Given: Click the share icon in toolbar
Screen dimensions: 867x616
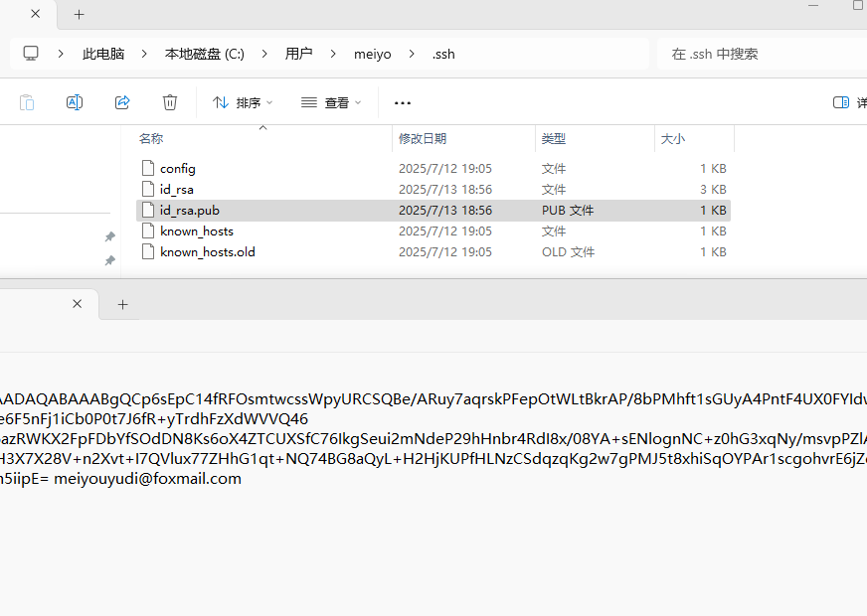Looking at the screenshot, I should click(122, 102).
